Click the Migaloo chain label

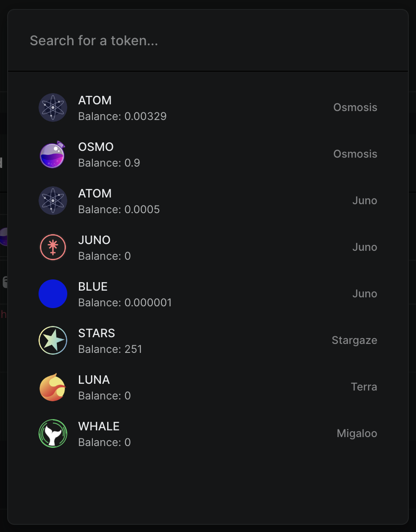(x=357, y=433)
